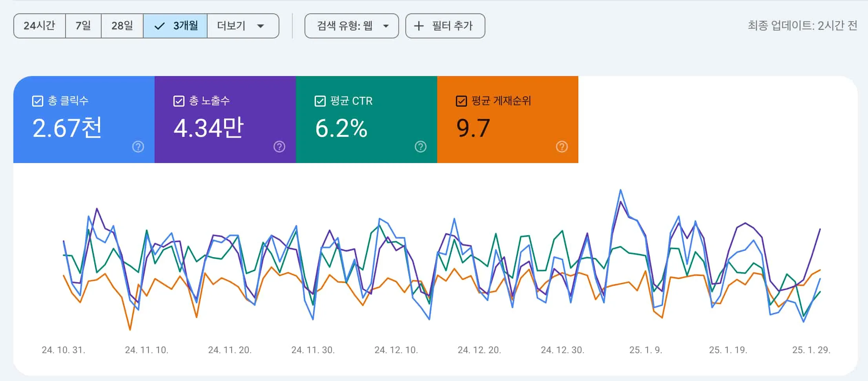Image resolution: width=868 pixels, height=381 pixels.
Task: Disable the 총 클릭수 metric checkbox
Action: [x=37, y=101]
